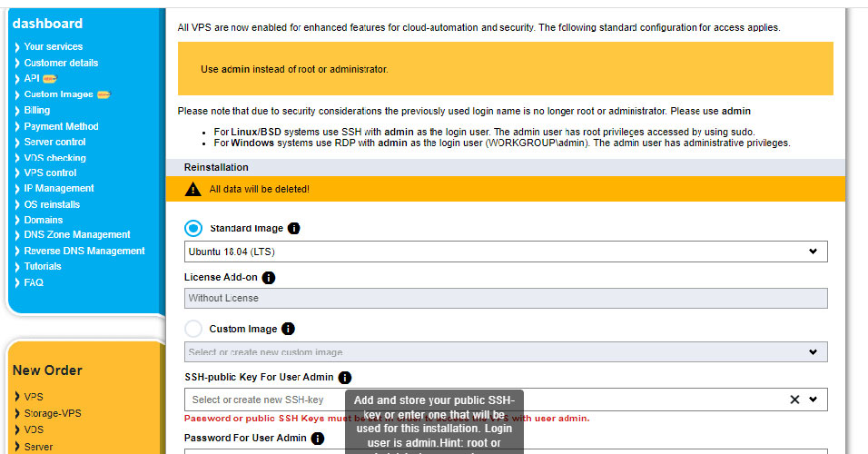Open Domains page
The image size is (868, 454).
(44, 220)
